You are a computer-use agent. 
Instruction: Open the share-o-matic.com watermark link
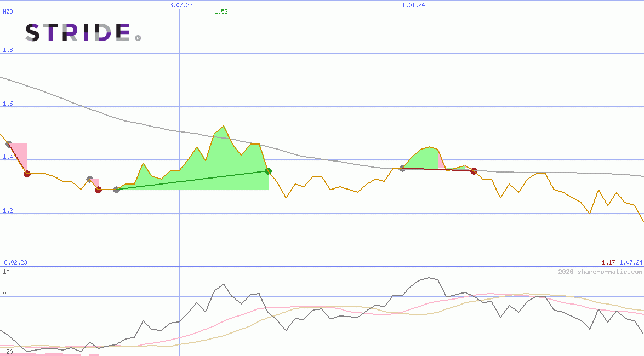(x=600, y=272)
